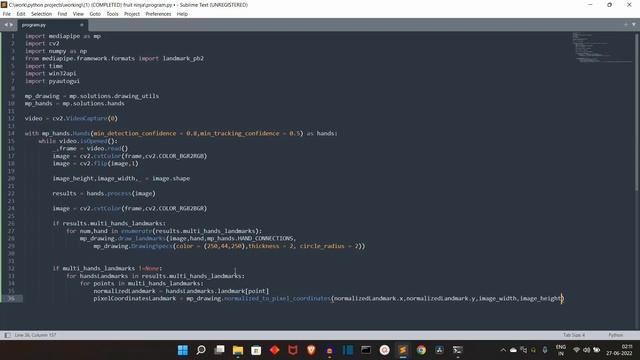The height and width of the screenshot is (360, 640).
Task: Switch to Sublime Text taskbar icon
Action: (x=403, y=350)
